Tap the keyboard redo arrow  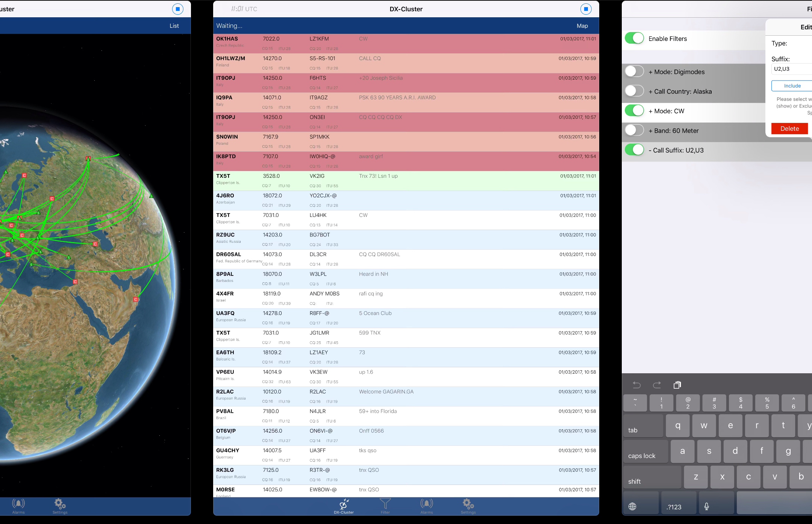pyautogui.click(x=657, y=385)
